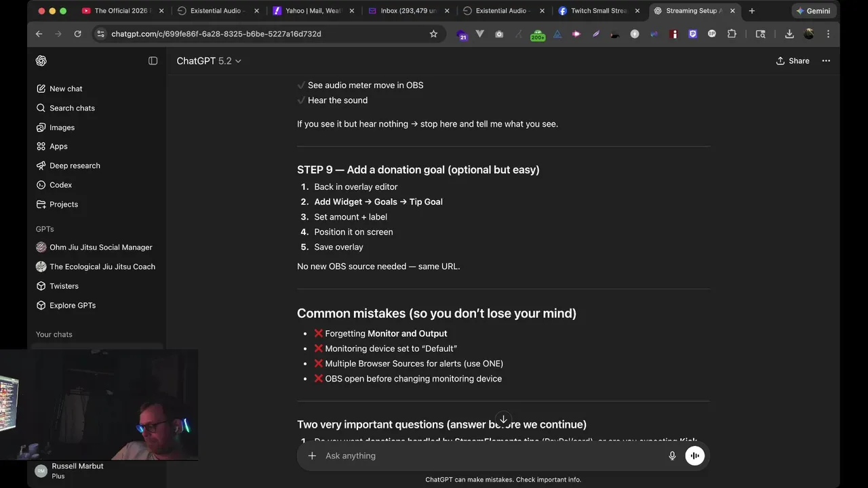Open the Russell Marbut profile menu
The width and height of the screenshot is (868, 488).
(77, 470)
